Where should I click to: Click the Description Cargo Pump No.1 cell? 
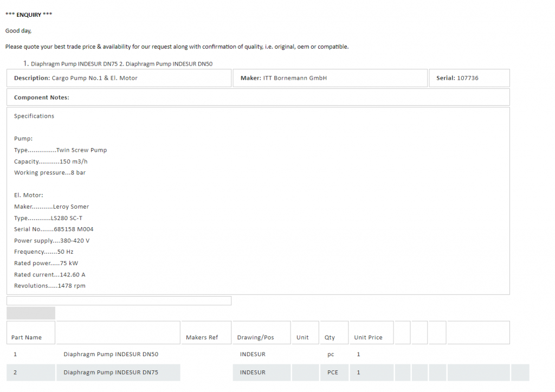(x=119, y=78)
